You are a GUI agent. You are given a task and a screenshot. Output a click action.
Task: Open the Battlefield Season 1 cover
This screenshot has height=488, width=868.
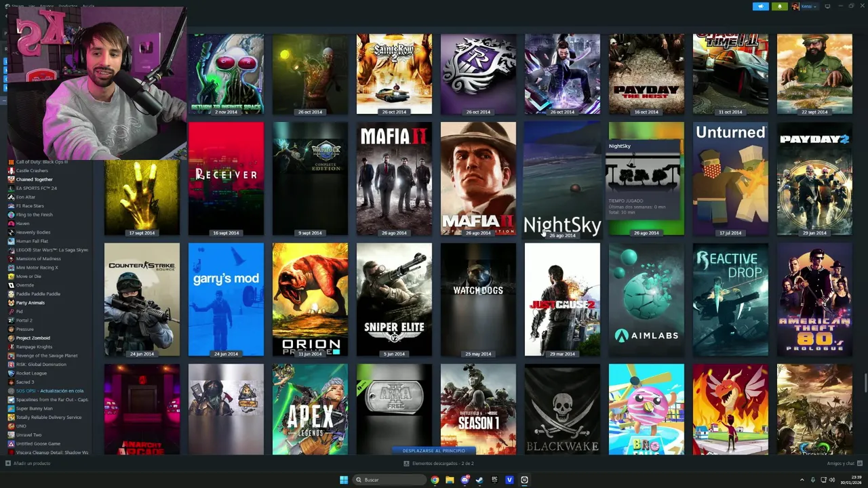pyautogui.click(x=478, y=409)
